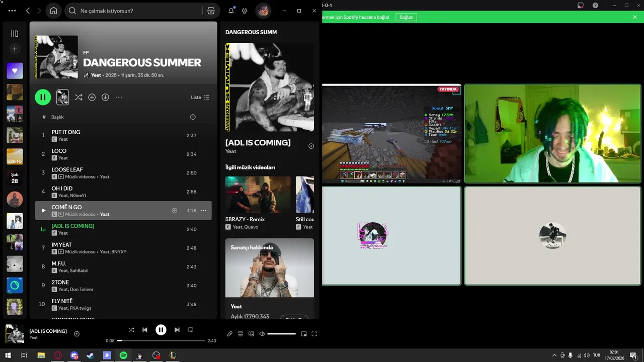Viewport: 644px width, 362px height.
Task: Select the track LOCO
Action: click(x=123, y=154)
